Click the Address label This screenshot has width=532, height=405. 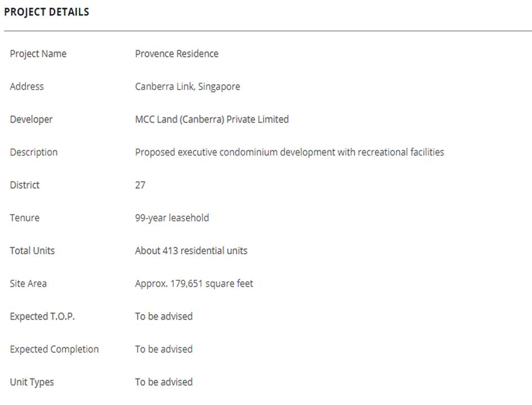(27, 86)
